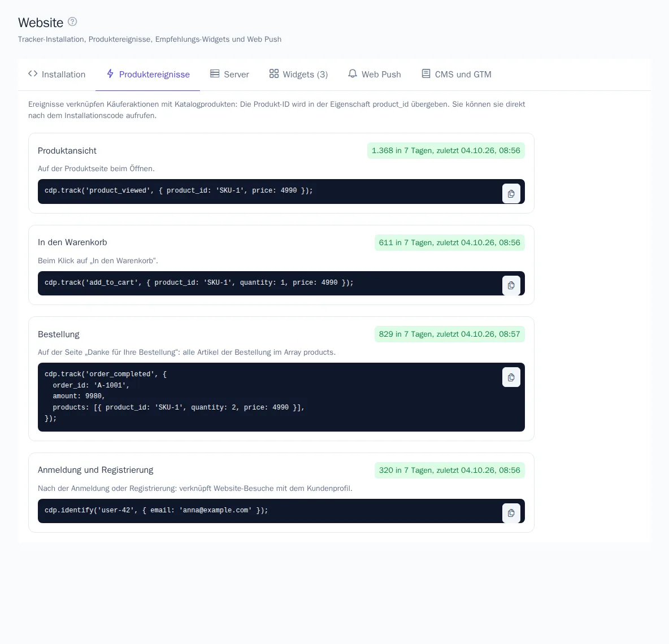
Task: Copy the product_viewed code snippet
Action: click(511, 194)
